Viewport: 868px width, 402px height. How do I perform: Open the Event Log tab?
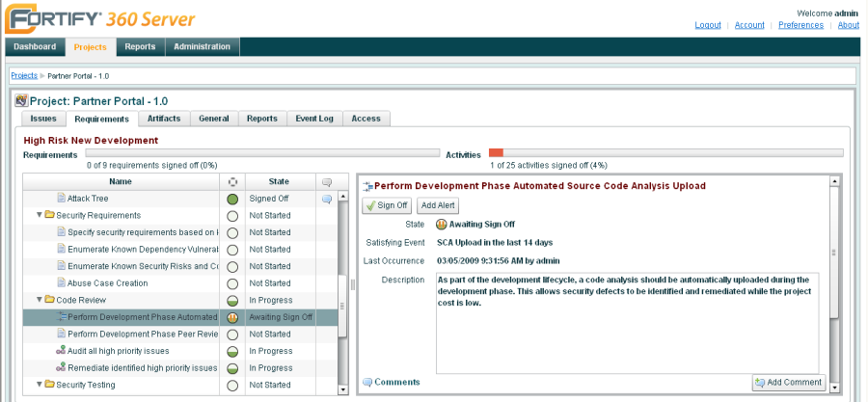click(313, 119)
